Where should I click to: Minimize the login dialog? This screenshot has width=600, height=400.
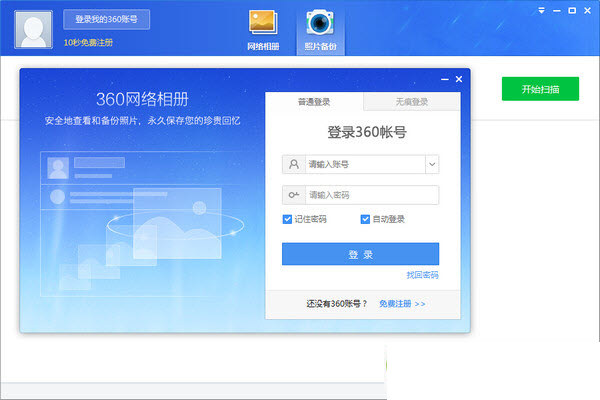445,79
